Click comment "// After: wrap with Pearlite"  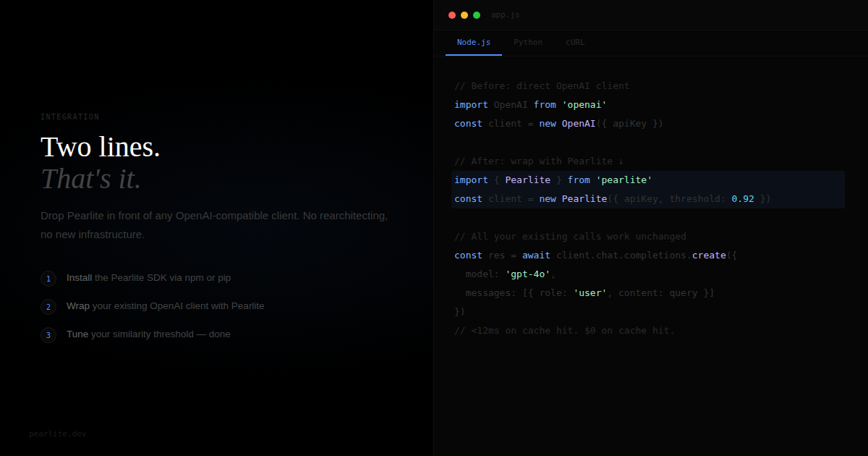click(x=539, y=161)
